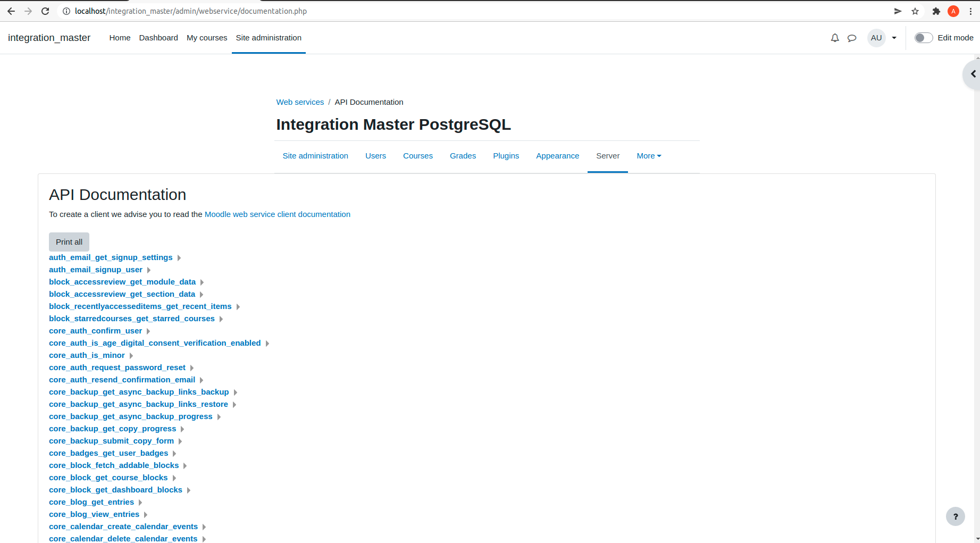Click the integration_master site name
This screenshot has height=543, width=980.
click(x=49, y=38)
